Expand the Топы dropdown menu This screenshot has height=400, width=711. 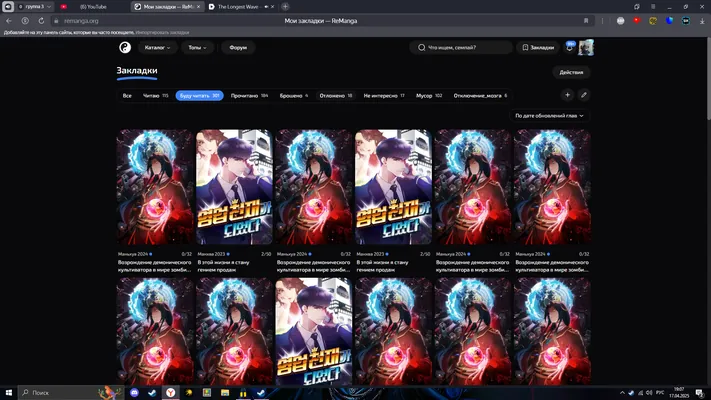[197, 47]
